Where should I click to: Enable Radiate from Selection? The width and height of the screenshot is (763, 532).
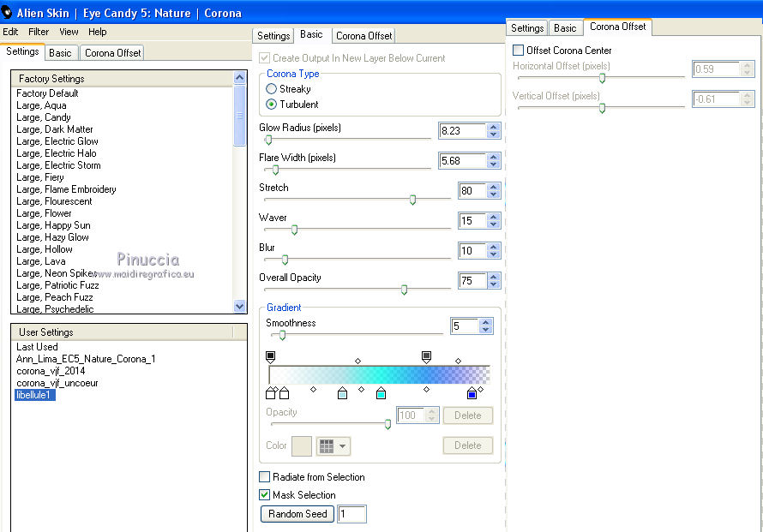point(264,476)
